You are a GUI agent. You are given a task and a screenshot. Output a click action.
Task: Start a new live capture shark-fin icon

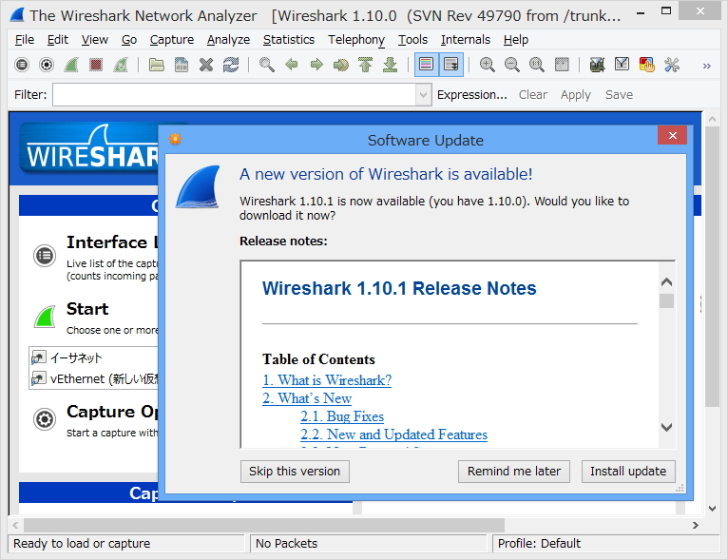(x=71, y=65)
